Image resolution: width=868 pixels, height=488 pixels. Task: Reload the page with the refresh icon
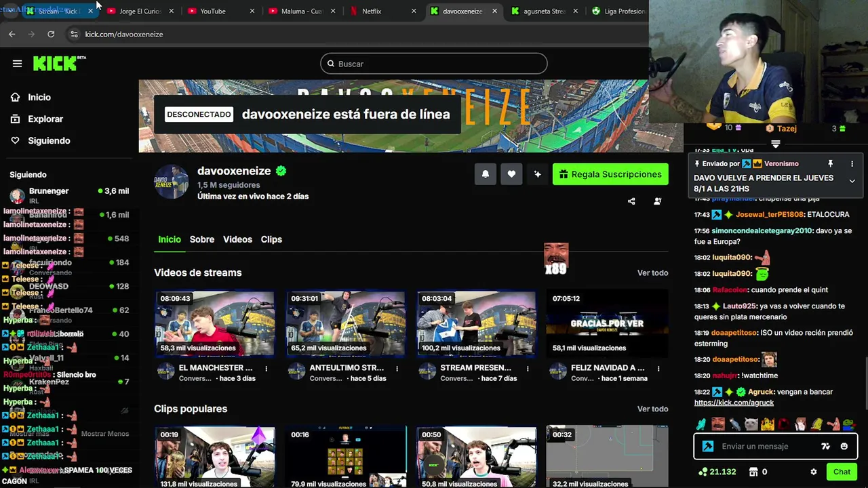click(x=51, y=34)
